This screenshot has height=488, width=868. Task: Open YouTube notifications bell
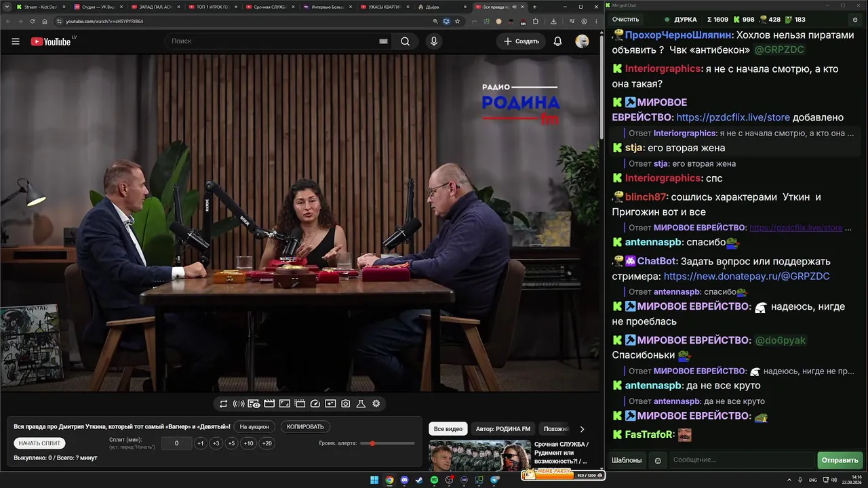click(x=557, y=41)
